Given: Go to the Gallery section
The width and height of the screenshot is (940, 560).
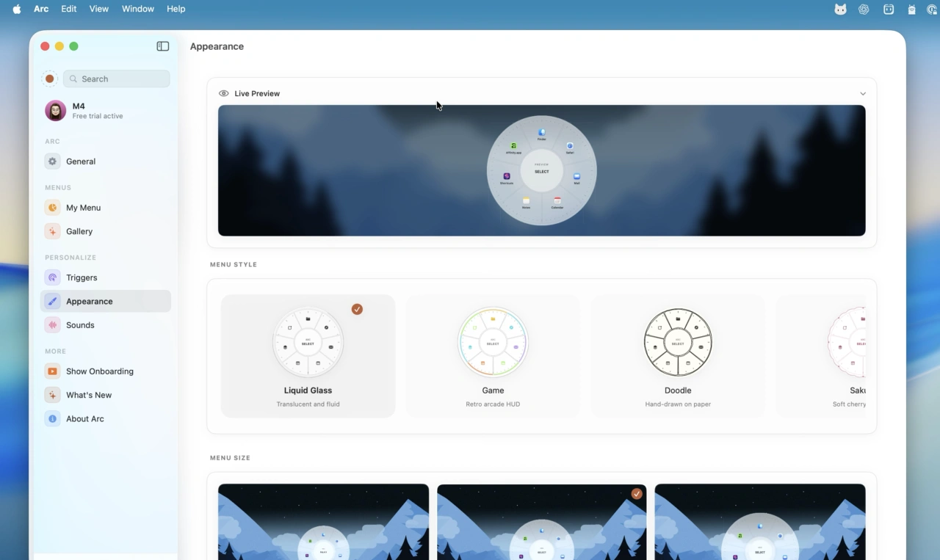Looking at the screenshot, I should tap(106, 231).
